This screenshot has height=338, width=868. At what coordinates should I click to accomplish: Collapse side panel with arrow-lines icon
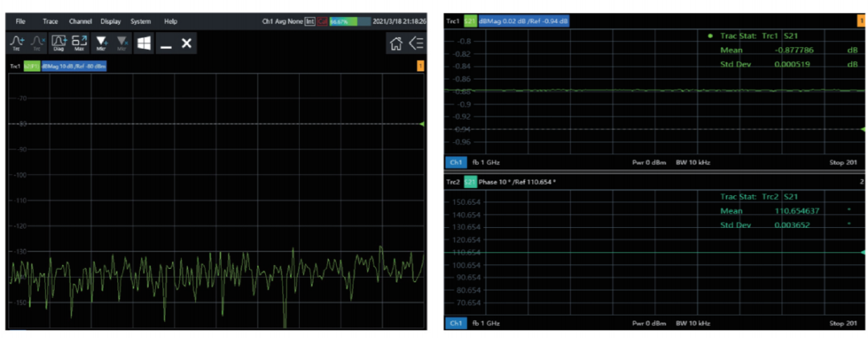[416, 43]
